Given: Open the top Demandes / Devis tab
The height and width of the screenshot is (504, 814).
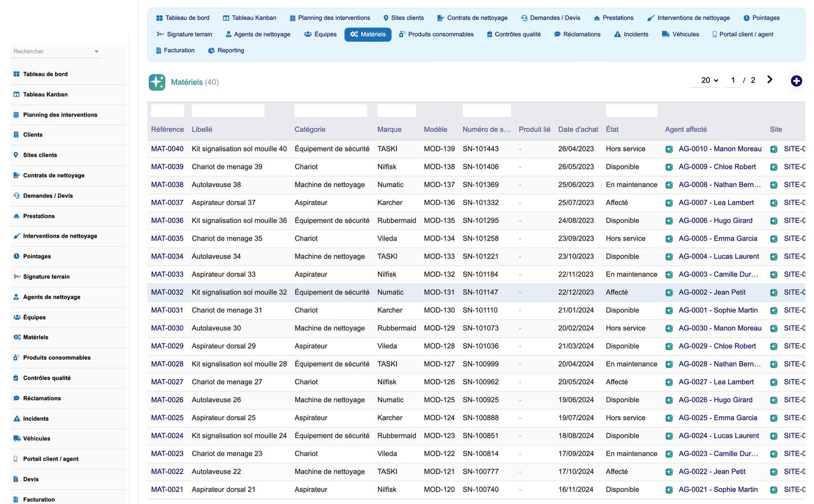Looking at the screenshot, I should click(550, 18).
